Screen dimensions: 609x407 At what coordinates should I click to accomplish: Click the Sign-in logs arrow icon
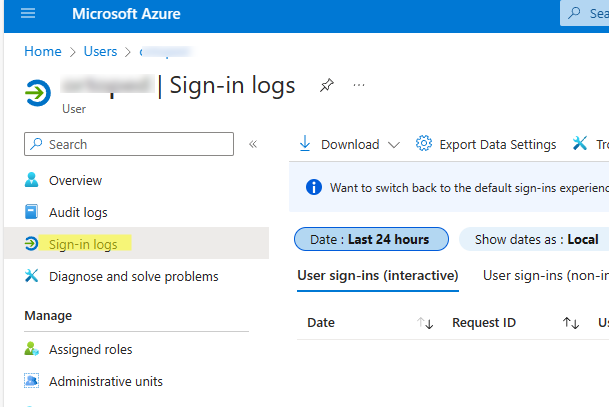pyautogui.click(x=31, y=244)
